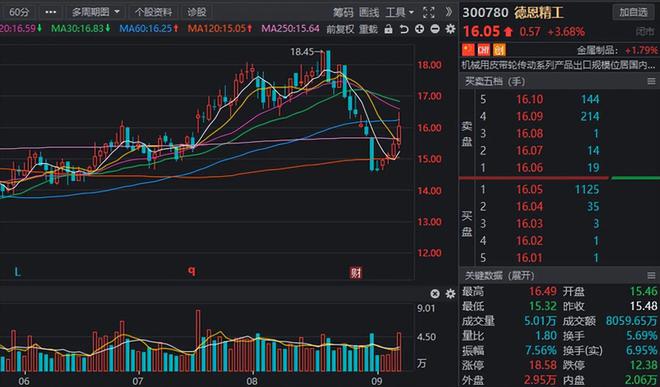Click 诊股 button
The width and height of the screenshot is (660, 387).
(197, 12)
